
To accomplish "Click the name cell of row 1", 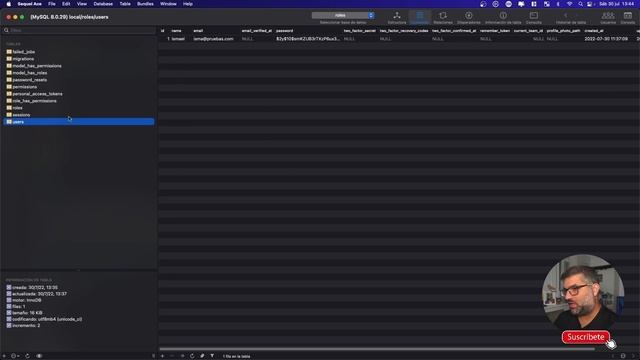I will [x=178, y=39].
